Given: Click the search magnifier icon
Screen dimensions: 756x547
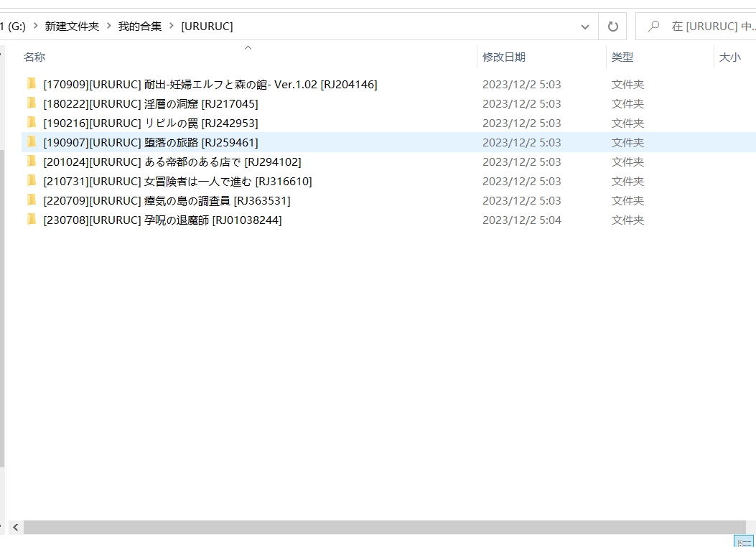Looking at the screenshot, I should (654, 26).
